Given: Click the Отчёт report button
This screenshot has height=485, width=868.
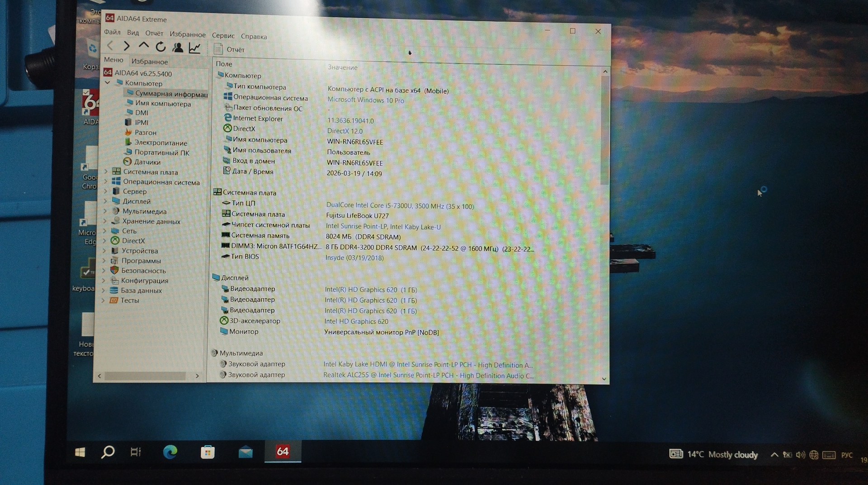Looking at the screenshot, I should point(230,49).
